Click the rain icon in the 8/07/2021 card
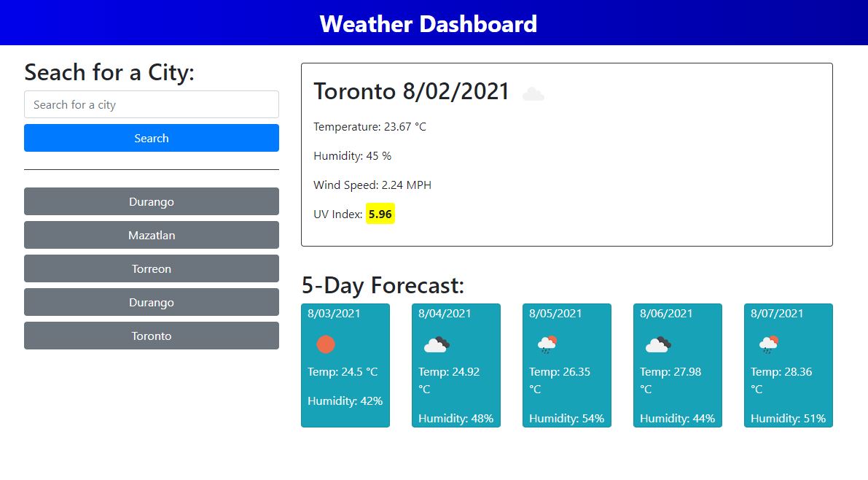Viewport: 868px width, 480px height. pyautogui.click(x=768, y=344)
